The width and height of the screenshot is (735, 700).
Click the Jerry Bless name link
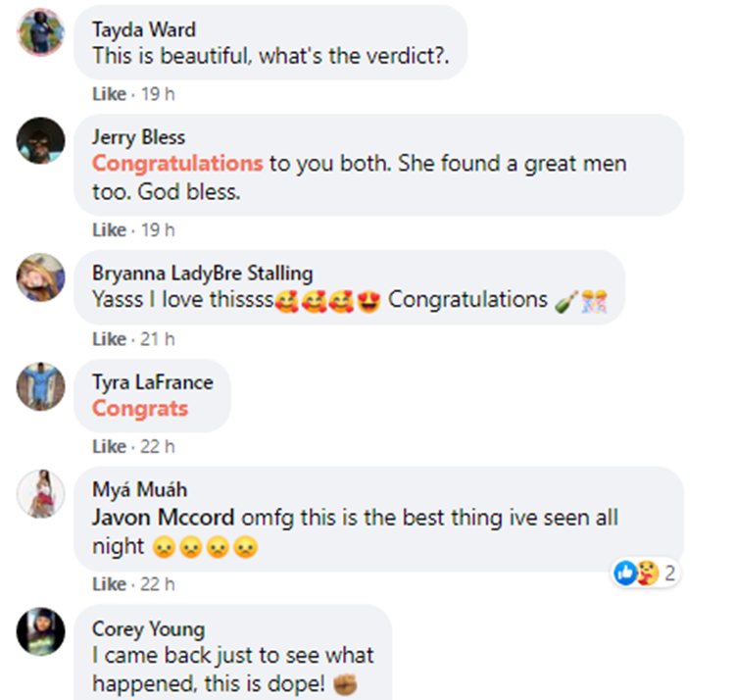pos(138,137)
